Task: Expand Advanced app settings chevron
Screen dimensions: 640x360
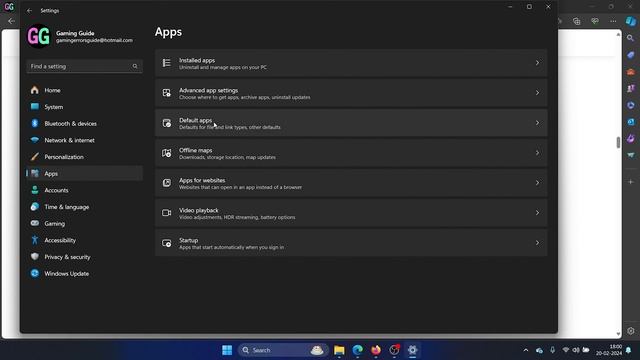Action: pyautogui.click(x=537, y=93)
